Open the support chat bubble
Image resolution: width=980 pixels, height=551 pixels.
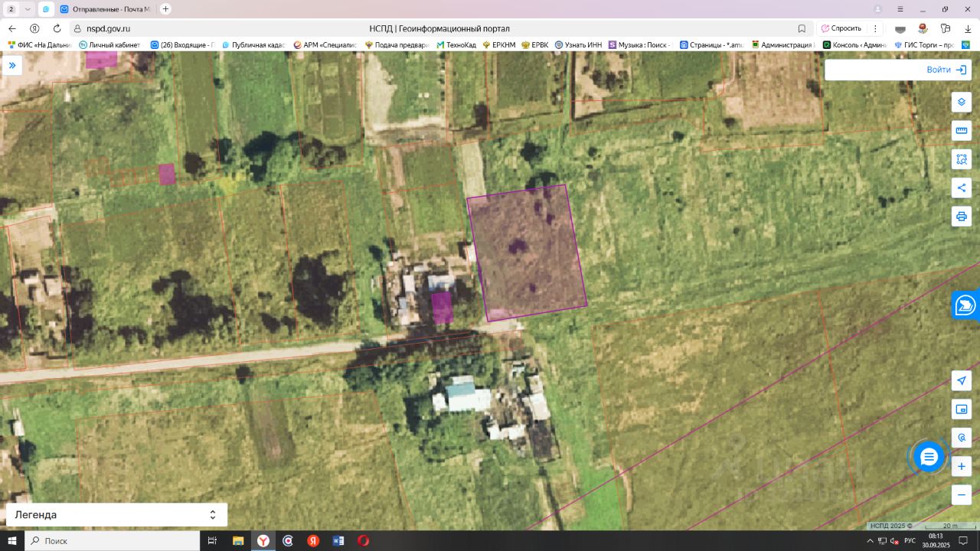929,458
